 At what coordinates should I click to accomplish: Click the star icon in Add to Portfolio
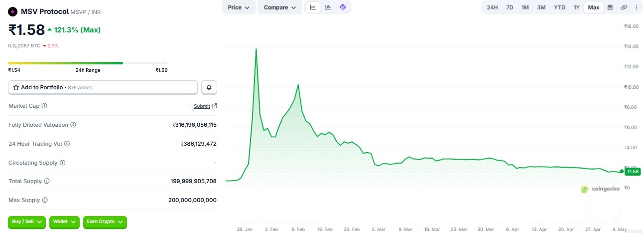[x=16, y=87]
